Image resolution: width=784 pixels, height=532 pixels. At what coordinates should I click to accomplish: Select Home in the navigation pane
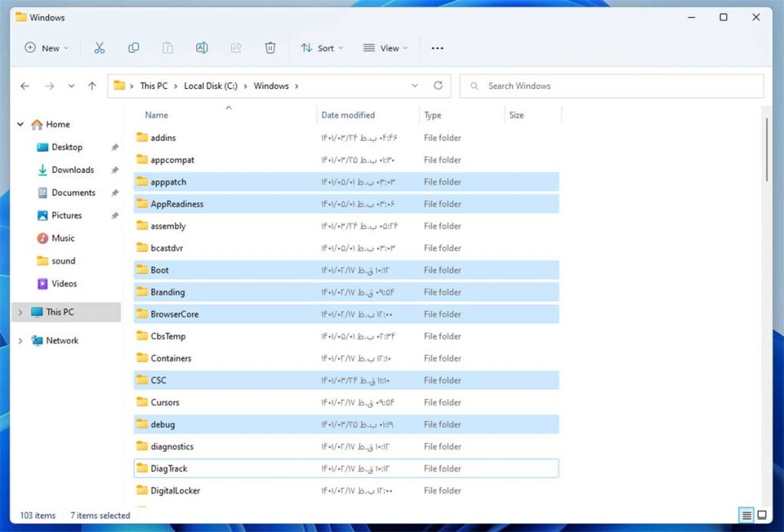(57, 124)
